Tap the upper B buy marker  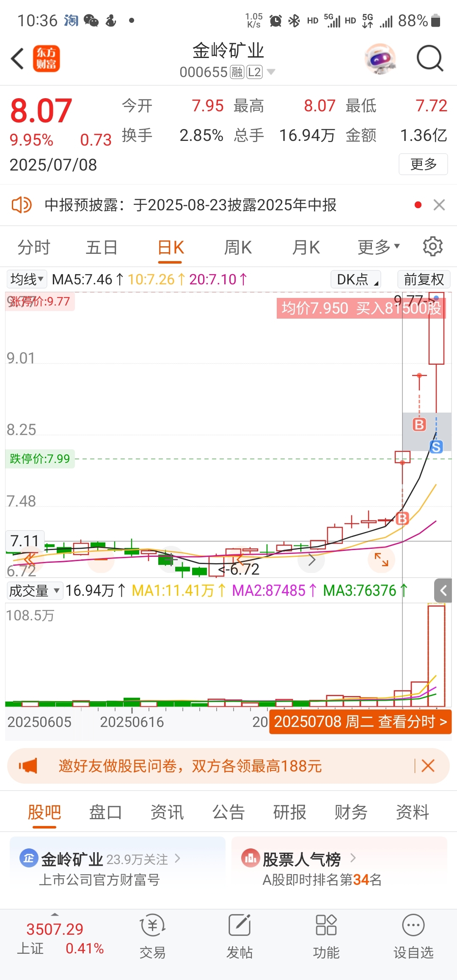point(419,424)
